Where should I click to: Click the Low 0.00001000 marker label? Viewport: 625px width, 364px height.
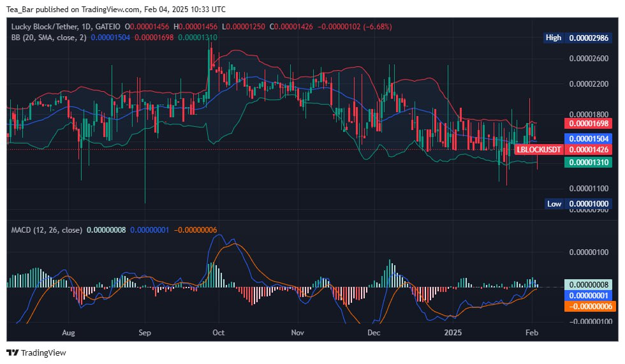point(578,204)
